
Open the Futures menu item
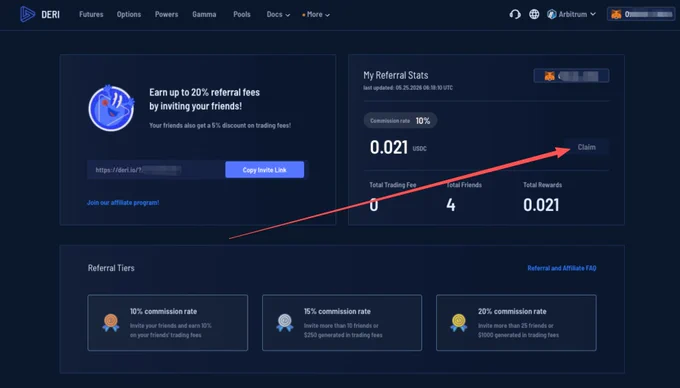91,14
